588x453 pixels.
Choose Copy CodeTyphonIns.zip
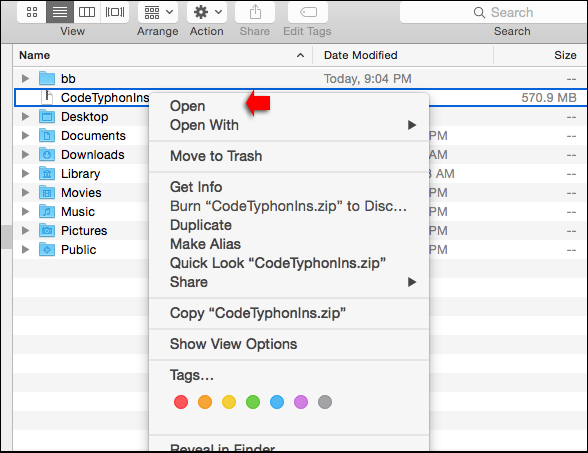click(x=289, y=313)
